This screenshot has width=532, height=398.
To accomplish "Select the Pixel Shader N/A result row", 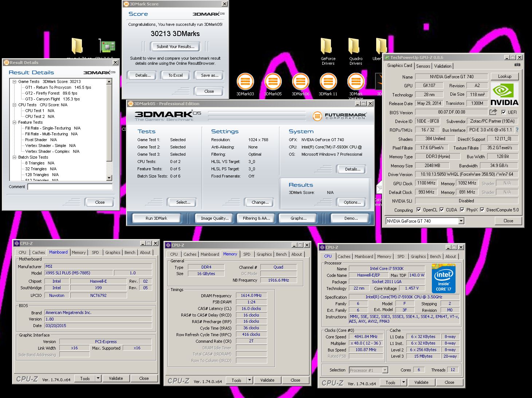I will (x=41, y=140).
